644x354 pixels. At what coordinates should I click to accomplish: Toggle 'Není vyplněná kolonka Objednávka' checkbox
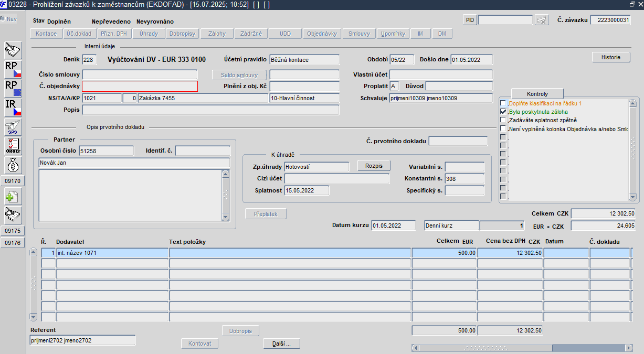tap(503, 128)
